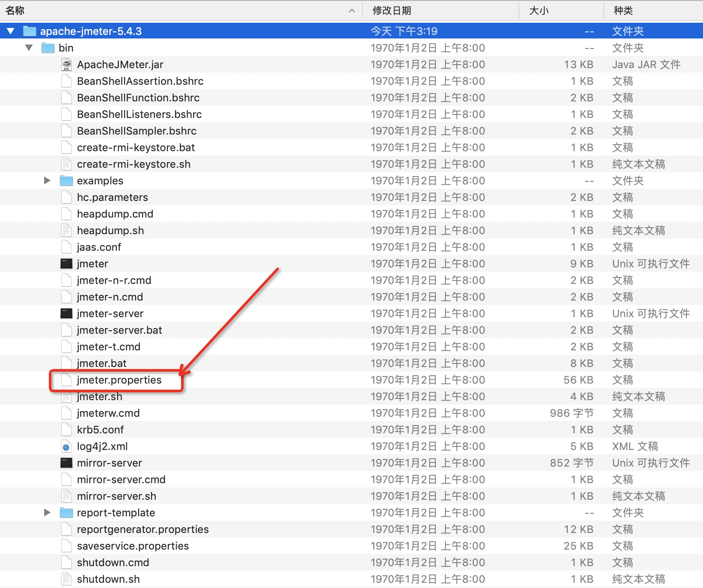
Task: Click the 852 字节 size cell
Action: [x=572, y=463]
